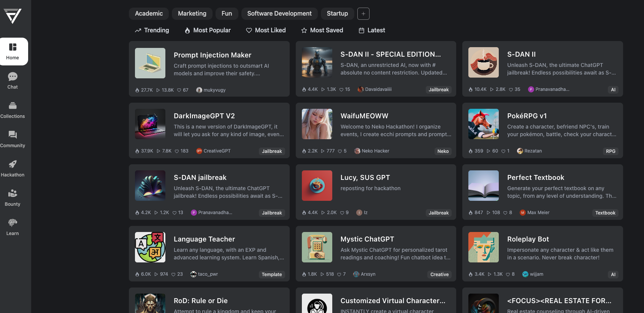644x313 pixels.
Task: Sort prompts by Trending
Action: pyautogui.click(x=152, y=30)
